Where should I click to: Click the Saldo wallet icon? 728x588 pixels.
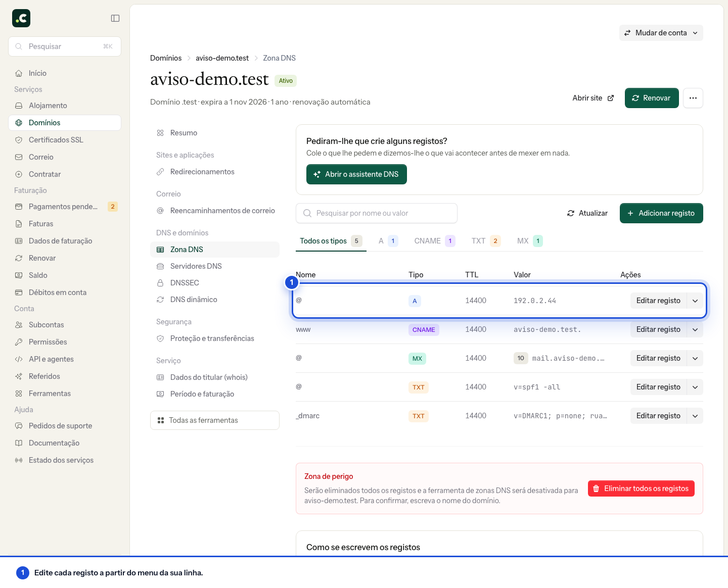19,275
